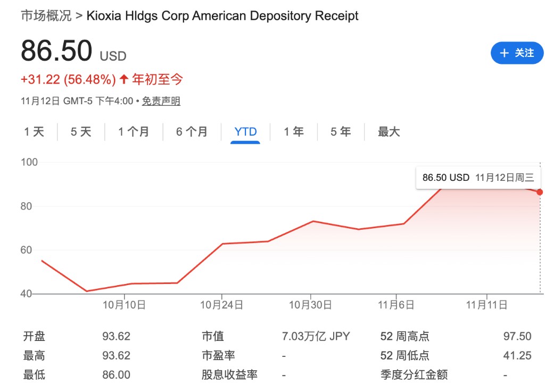This screenshot has height=392, width=545.
Task: Click the plus icon on follow button
Action: coord(504,53)
